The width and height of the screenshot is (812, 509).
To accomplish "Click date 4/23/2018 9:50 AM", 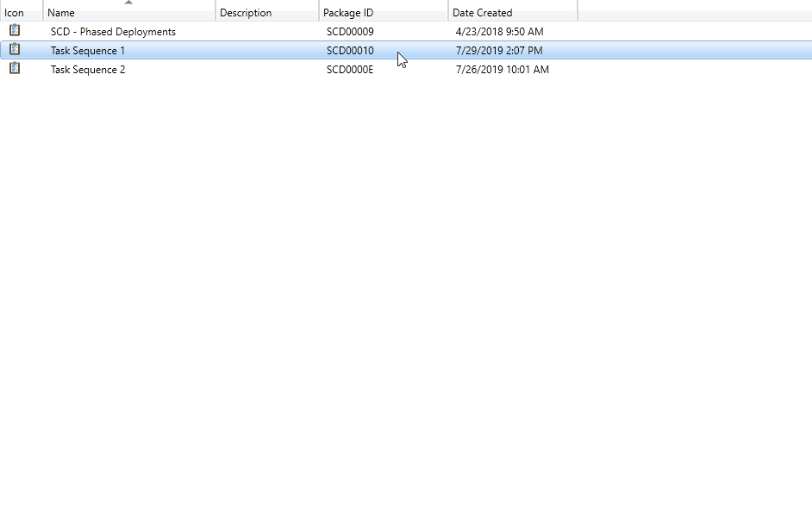I will tap(499, 32).
